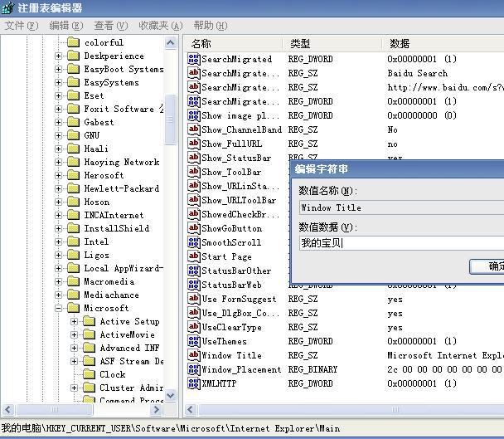Open the 收藏夹 (Favorites) menu
Image resolution: width=504 pixels, height=439 pixels.
point(161,26)
